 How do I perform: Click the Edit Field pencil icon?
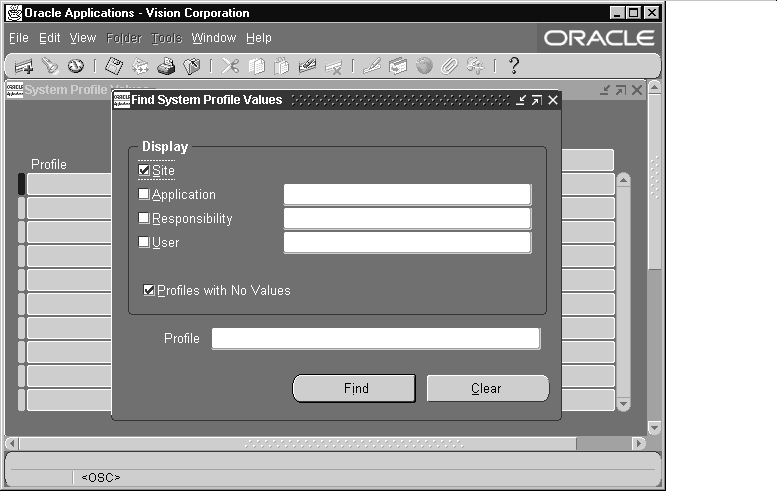coord(372,66)
